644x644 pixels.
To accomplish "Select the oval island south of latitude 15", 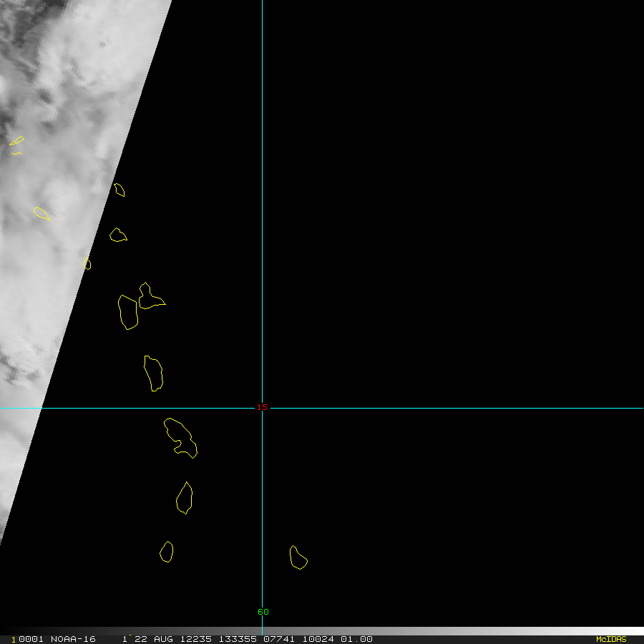I will [185, 498].
